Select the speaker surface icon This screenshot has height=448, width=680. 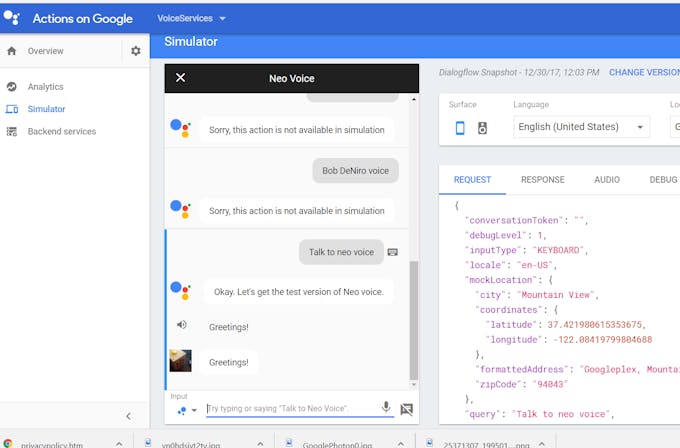[x=482, y=128]
